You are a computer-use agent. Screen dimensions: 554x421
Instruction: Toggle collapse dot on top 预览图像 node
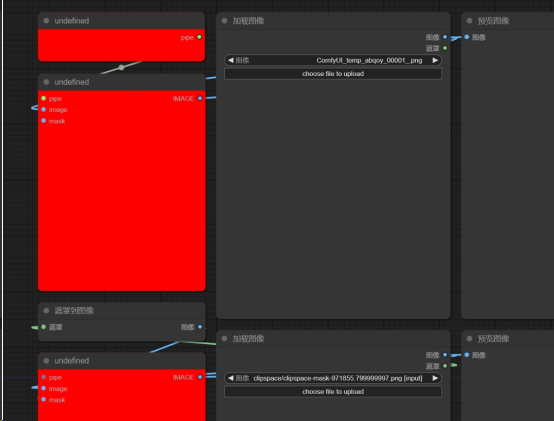(x=470, y=21)
